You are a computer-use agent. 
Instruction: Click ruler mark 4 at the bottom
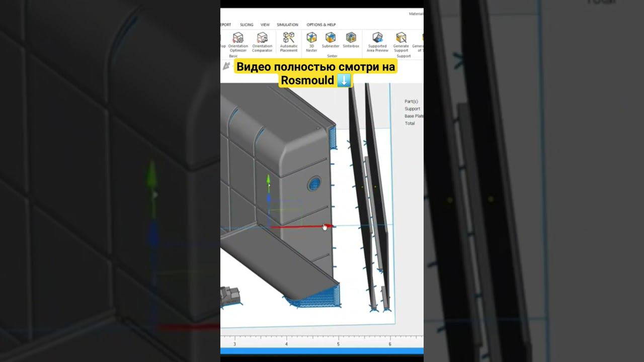pos(286,344)
